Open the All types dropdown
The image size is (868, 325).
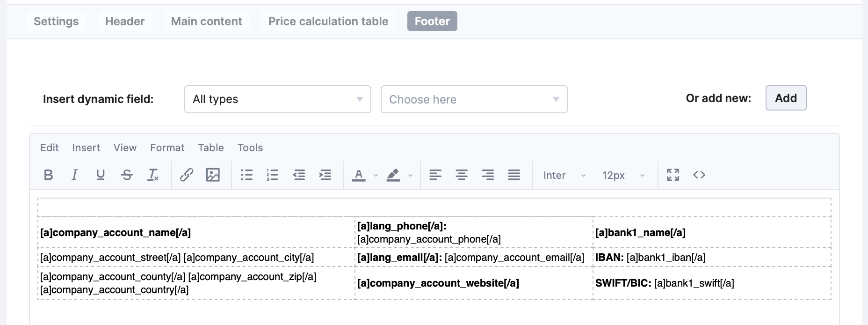[277, 99]
